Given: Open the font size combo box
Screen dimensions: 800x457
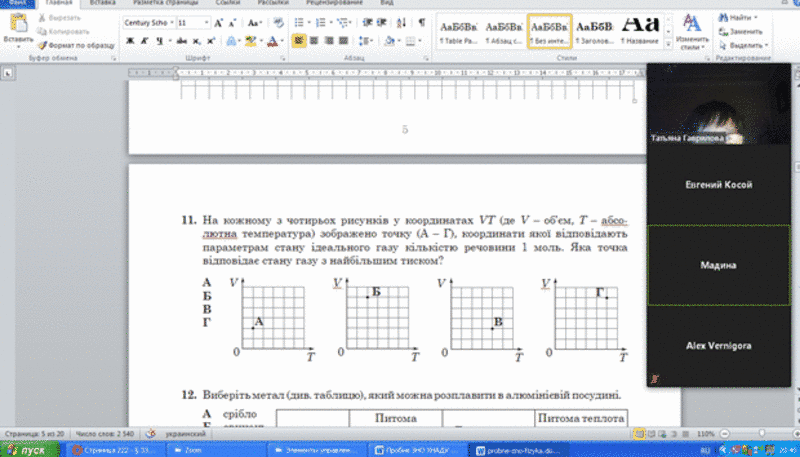Looking at the screenshot, I should point(193,23).
